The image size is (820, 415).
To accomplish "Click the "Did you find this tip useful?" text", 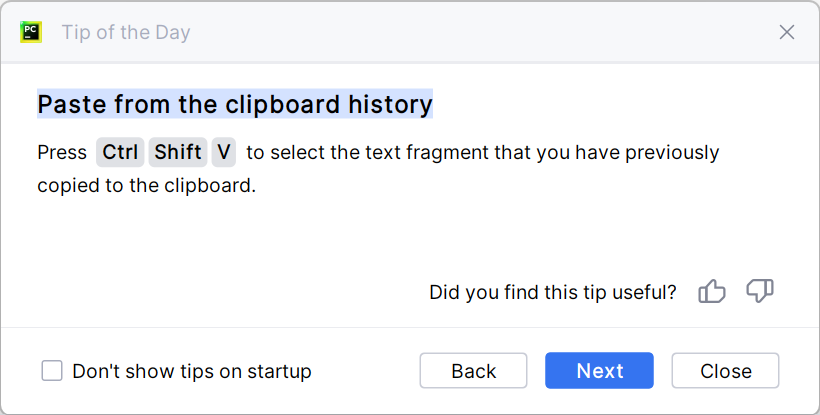I will [552, 292].
